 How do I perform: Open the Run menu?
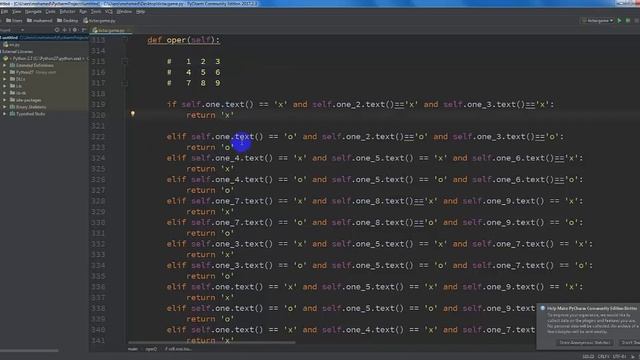point(83,12)
